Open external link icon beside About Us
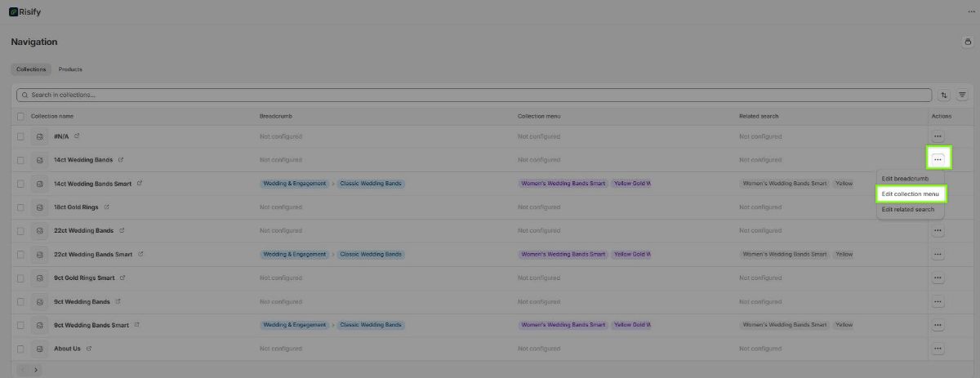 pyautogui.click(x=89, y=349)
